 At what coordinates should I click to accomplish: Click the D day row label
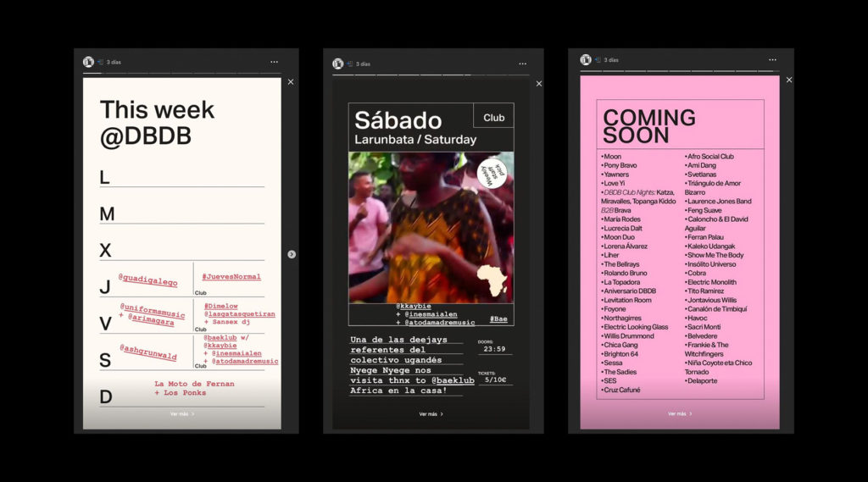106,396
